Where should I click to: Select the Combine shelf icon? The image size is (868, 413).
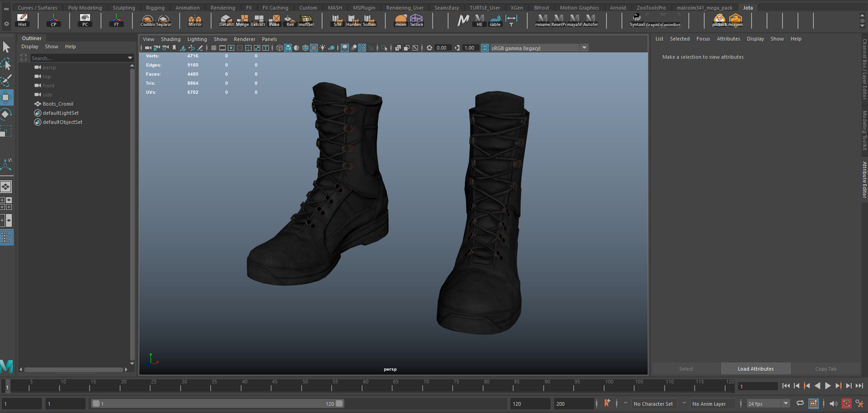[x=148, y=20]
